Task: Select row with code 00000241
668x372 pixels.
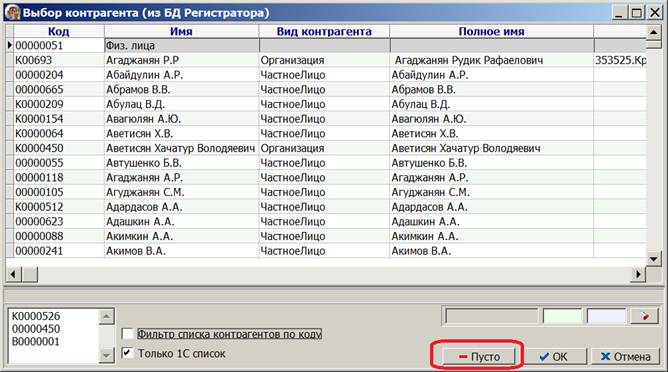Action: click(x=326, y=251)
